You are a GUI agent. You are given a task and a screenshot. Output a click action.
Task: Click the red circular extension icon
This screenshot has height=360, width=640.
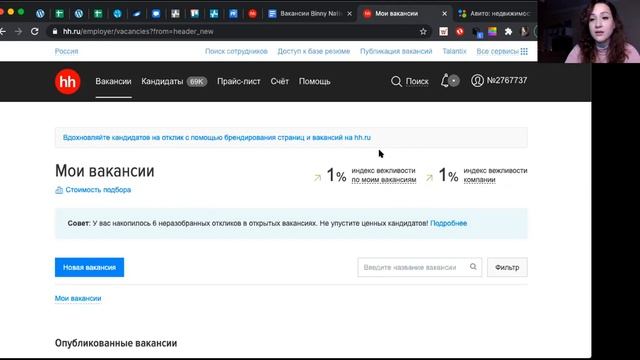point(460,31)
